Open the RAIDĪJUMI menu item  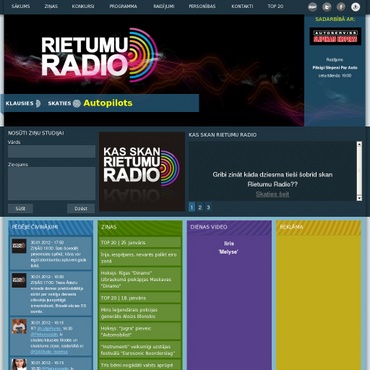(164, 6)
